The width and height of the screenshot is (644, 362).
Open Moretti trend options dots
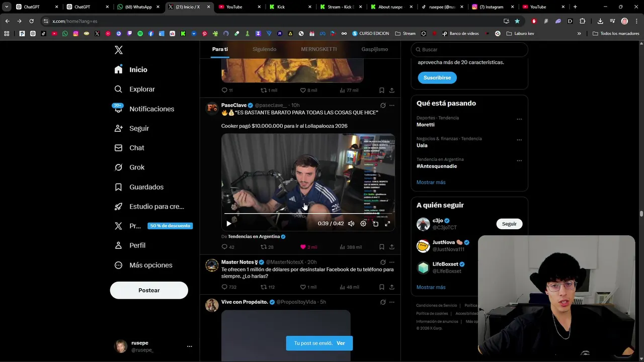pyautogui.click(x=519, y=119)
